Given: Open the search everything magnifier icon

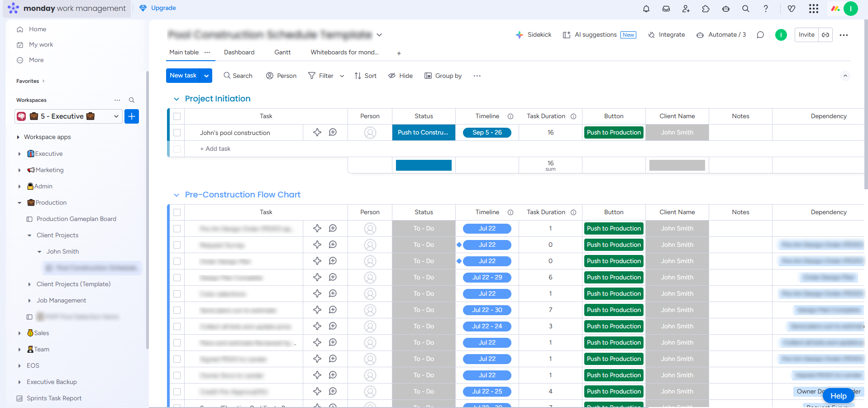Looking at the screenshot, I should pos(746,9).
